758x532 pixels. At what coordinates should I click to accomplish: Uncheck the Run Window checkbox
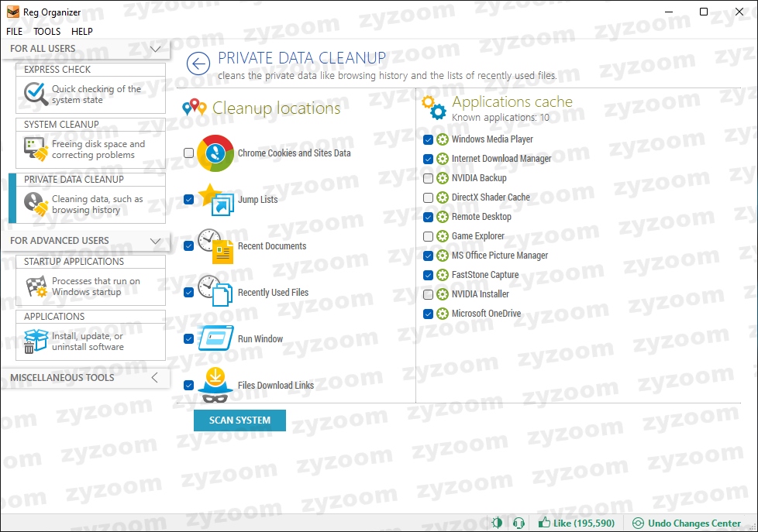pyautogui.click(x=189, y=338)
